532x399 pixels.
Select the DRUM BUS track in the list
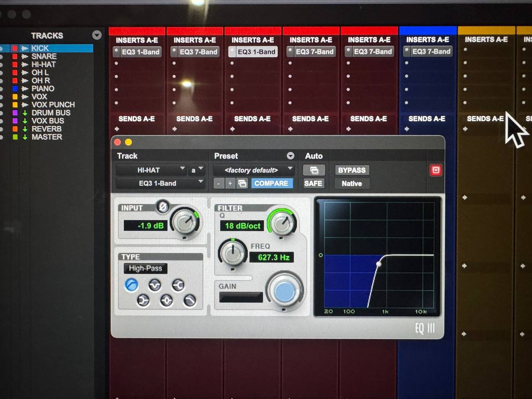pos(51,113)
